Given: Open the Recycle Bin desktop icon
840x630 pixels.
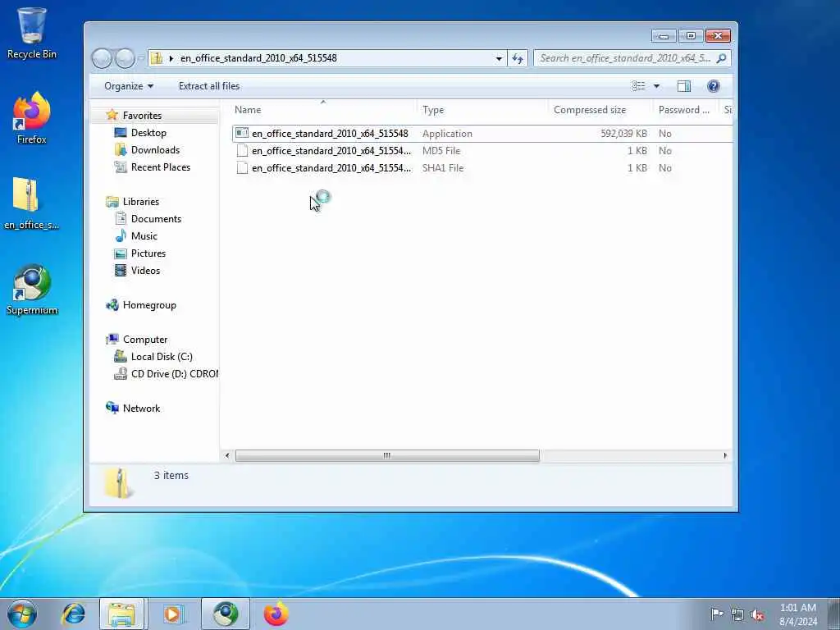Looking at the screenshot, I should pyautogui.click(x=32, y=33).
